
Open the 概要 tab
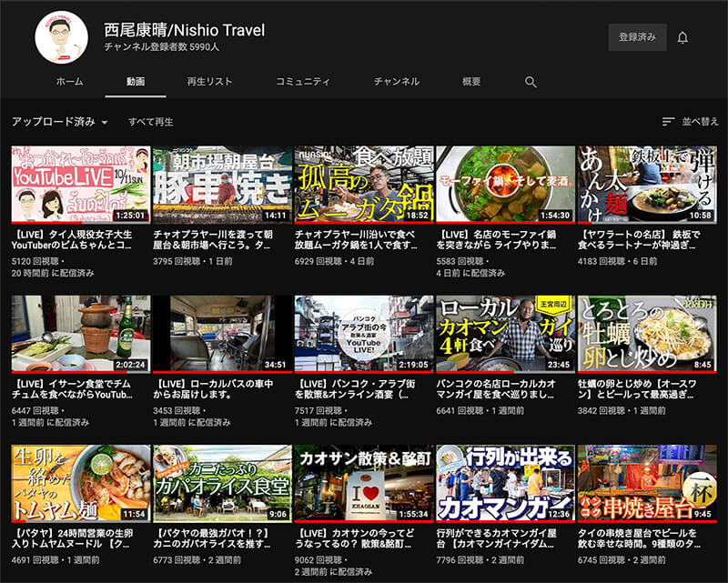471,82
